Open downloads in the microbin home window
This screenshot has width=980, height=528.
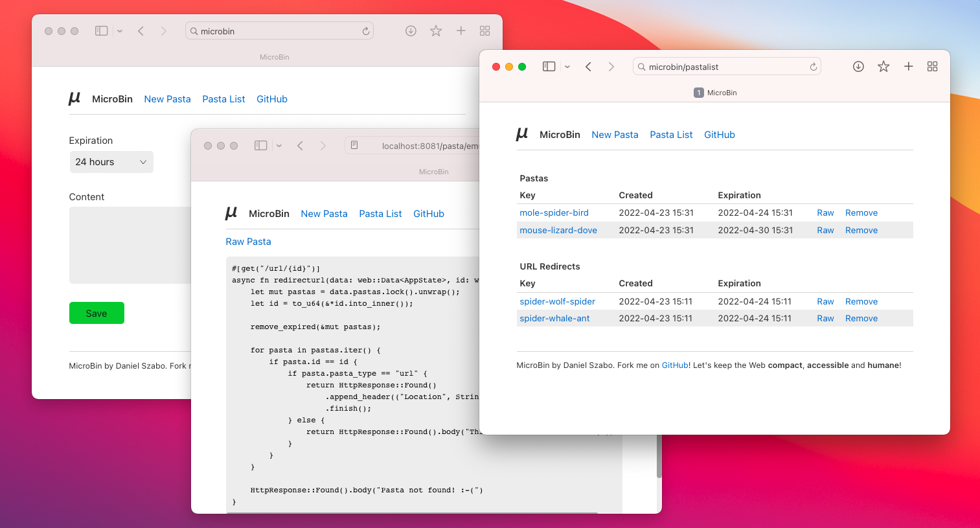[x=411, y=31]
